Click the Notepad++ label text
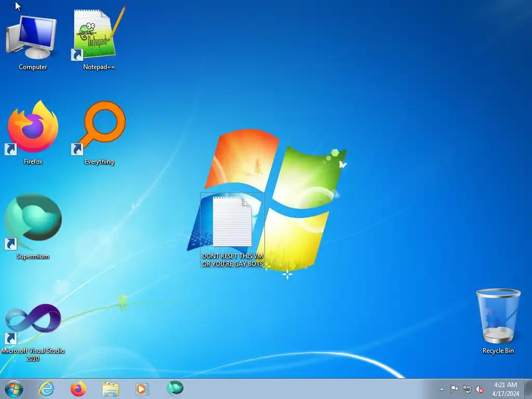Screen dimensions: 532x399 99,67
